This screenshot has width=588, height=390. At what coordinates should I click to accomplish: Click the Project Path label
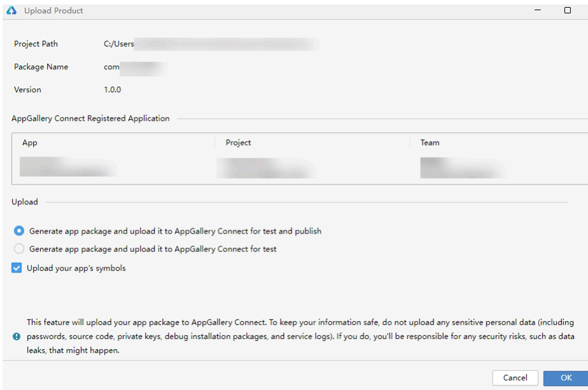(36, 44)
